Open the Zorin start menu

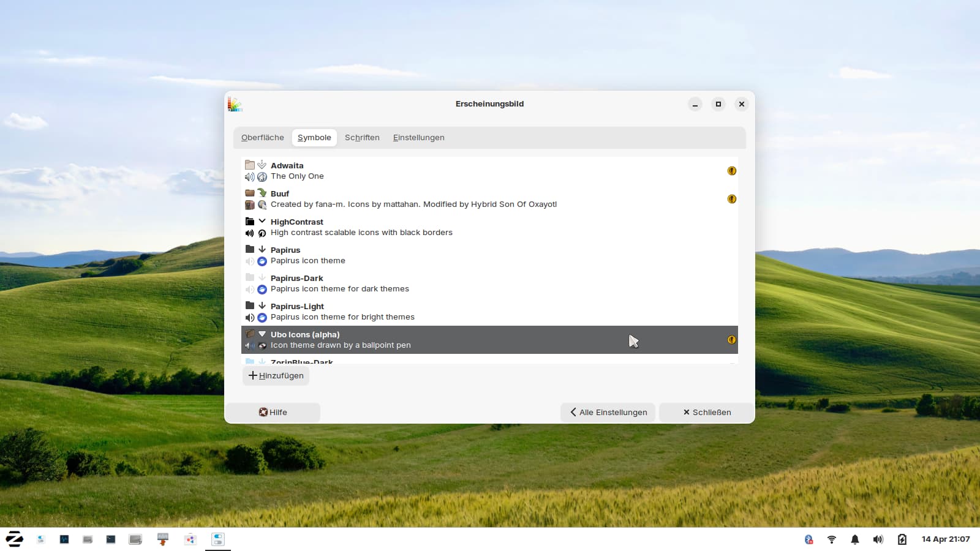click(14, 539)
